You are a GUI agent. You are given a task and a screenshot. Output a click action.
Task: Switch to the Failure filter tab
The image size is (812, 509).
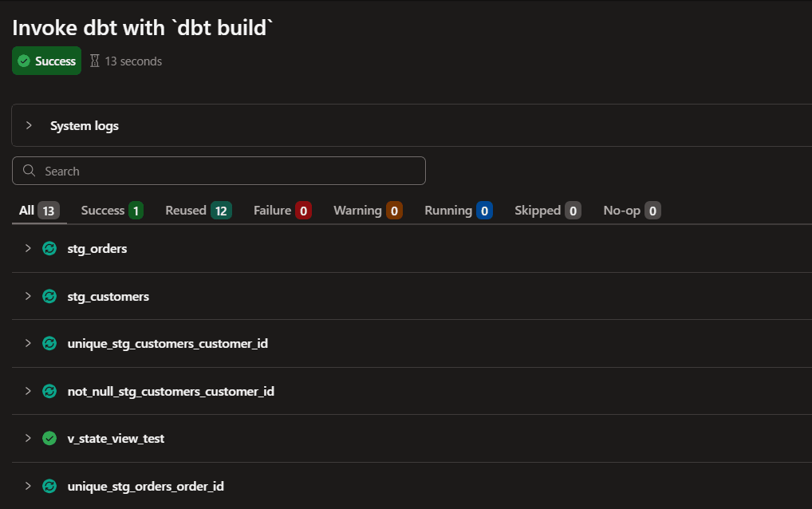tap(282, 211)
